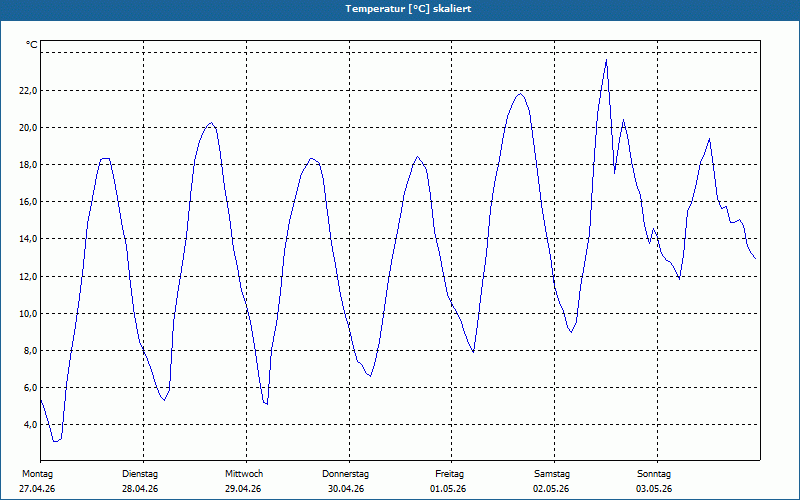
Task: Click the "Donnerstag" day label
Action: click(x=345, y=474)
